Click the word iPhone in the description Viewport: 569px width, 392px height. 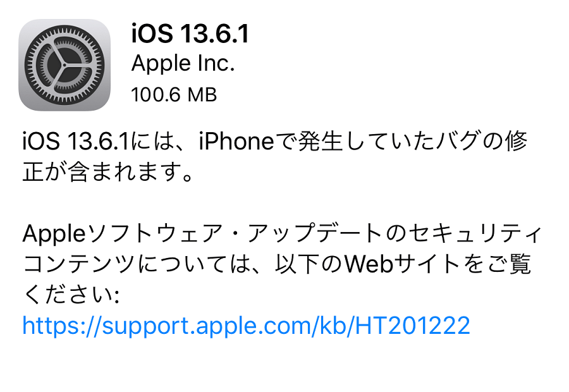tap(236, 141)
